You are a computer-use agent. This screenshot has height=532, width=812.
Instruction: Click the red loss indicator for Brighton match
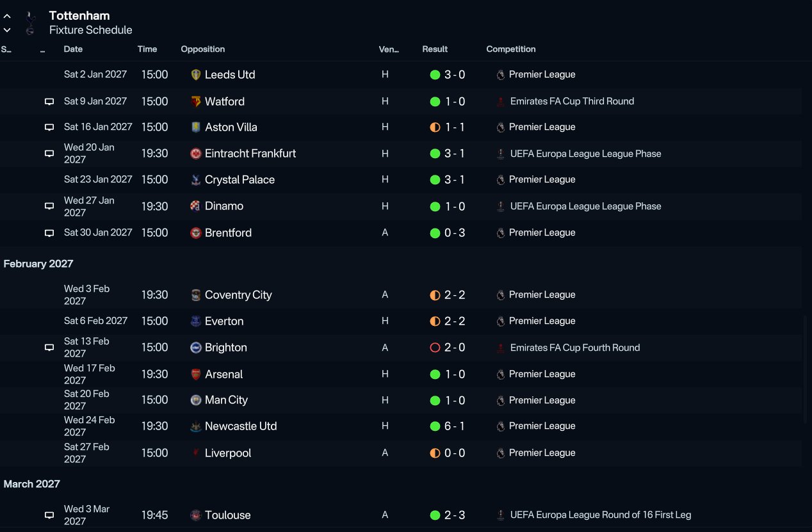click(x=435, y=348)
